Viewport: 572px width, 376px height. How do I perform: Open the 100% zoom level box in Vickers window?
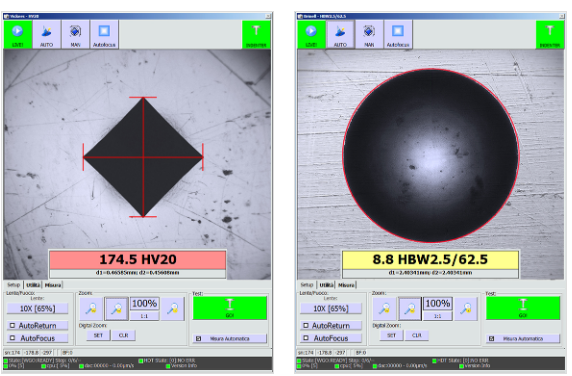point(144,303)
